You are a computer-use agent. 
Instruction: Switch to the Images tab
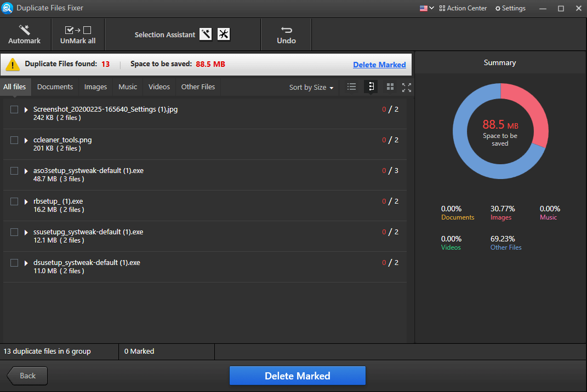point(95,87)
